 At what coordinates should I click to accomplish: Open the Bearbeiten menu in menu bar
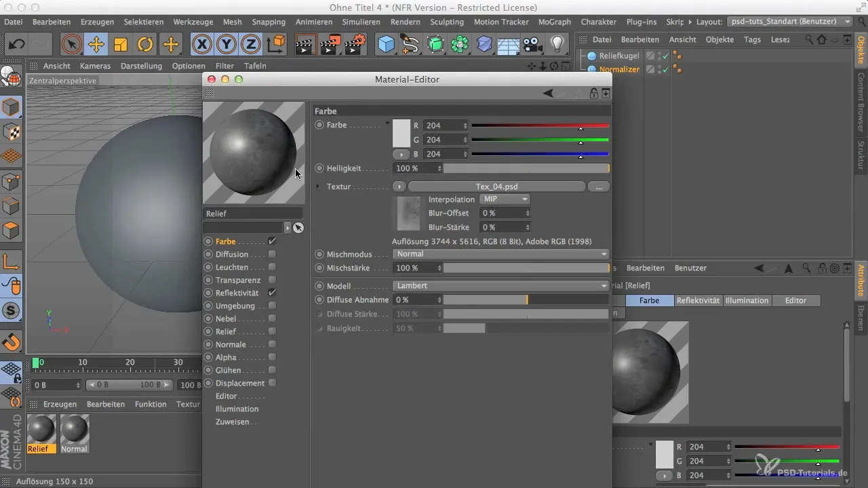click(52, 22)
